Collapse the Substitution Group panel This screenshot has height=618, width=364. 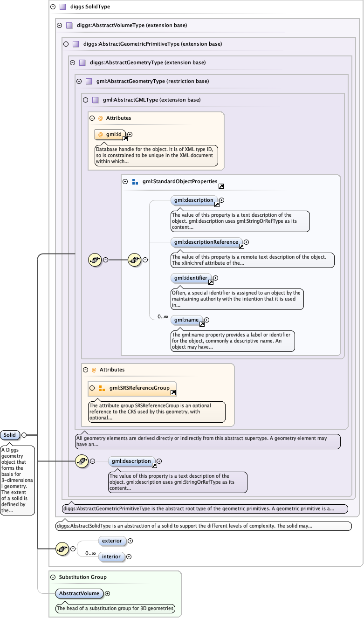coord(53,577)
